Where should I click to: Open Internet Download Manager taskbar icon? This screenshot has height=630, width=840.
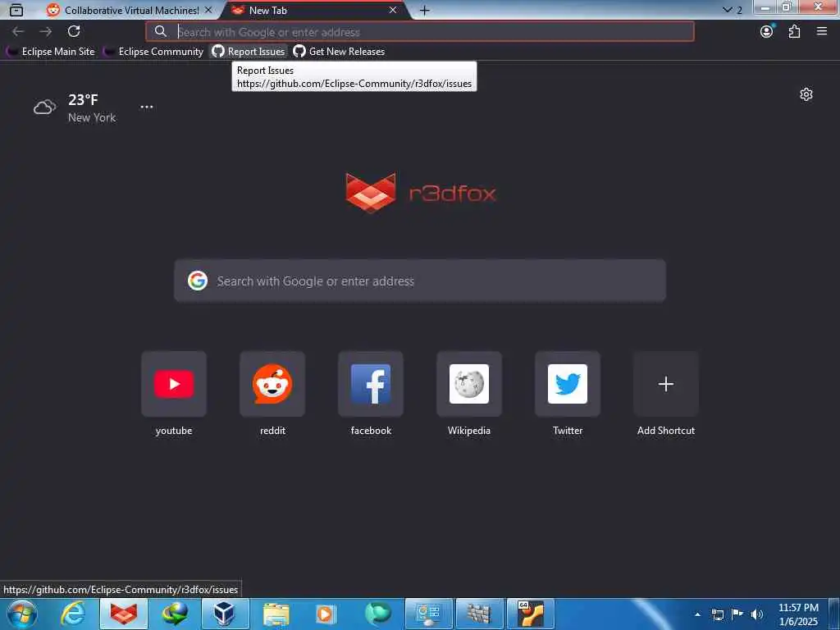pos(175,614)
